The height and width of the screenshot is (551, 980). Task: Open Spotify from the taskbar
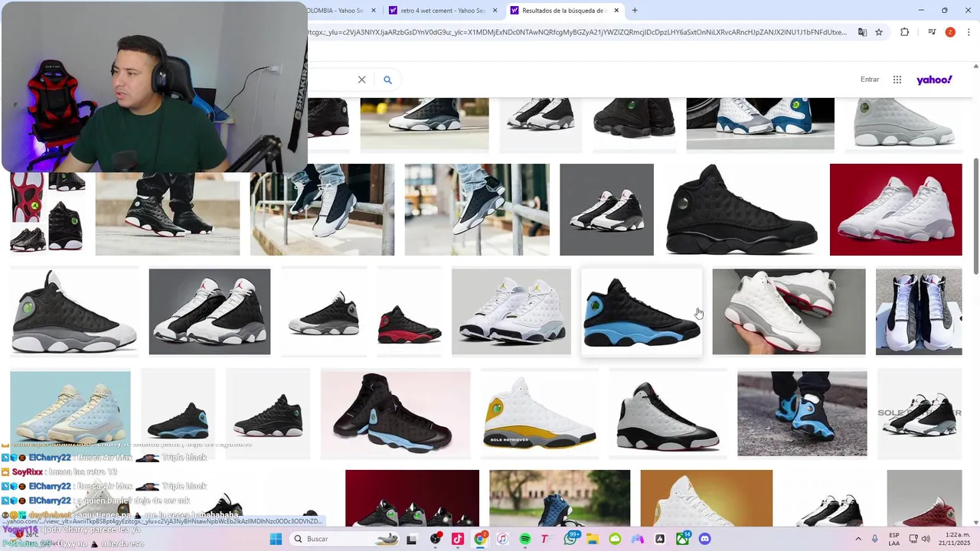click(525, 539)
